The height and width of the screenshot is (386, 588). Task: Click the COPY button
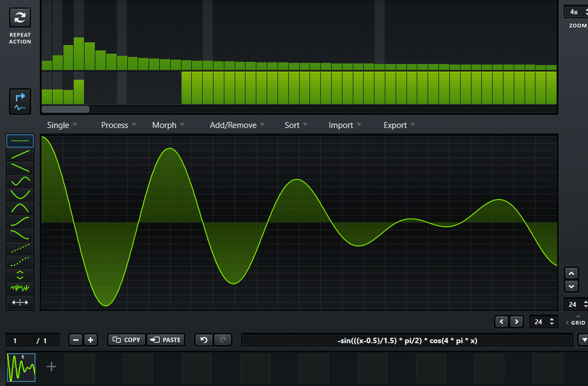(x=126, y=340)
